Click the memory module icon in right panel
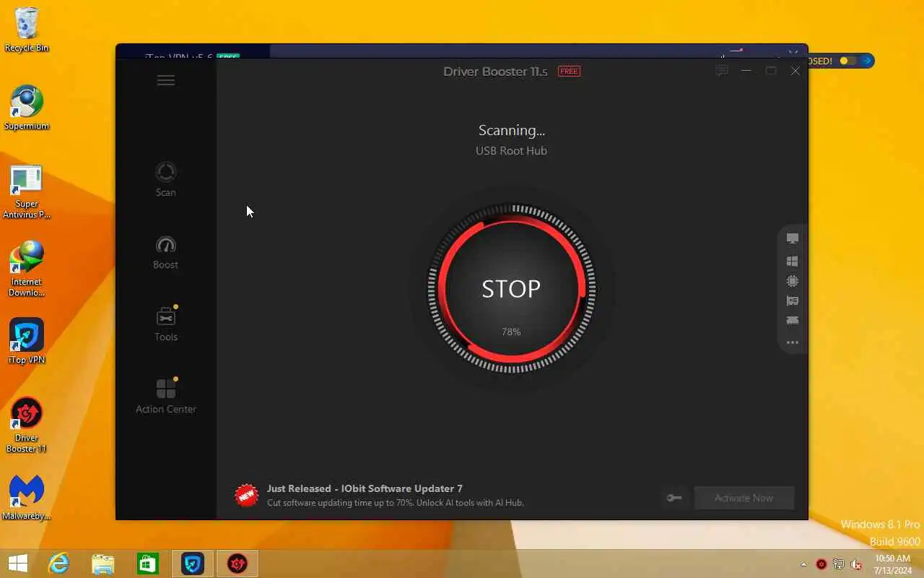This screenshot has height=578, width=924. point(793,320)
